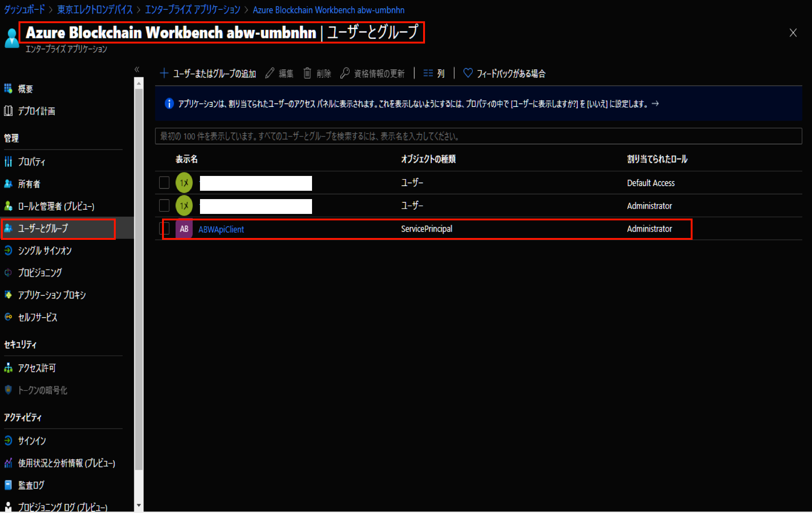812x513 pixels.
Task: Click the key 資格情報の更新 icon
Action: pyautogui.click(x=345, y=73)
